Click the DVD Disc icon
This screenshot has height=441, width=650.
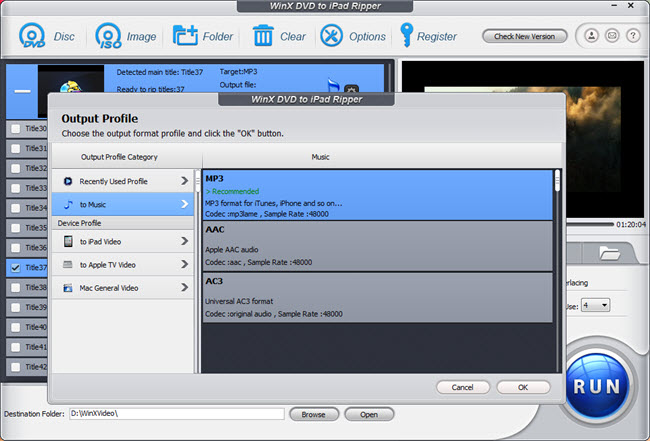click(32, 36)
